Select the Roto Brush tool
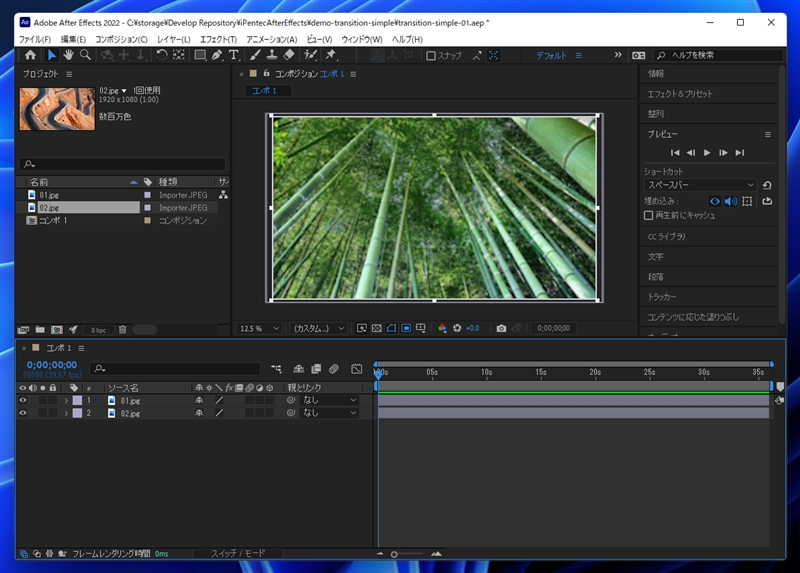 pos(310,55)
